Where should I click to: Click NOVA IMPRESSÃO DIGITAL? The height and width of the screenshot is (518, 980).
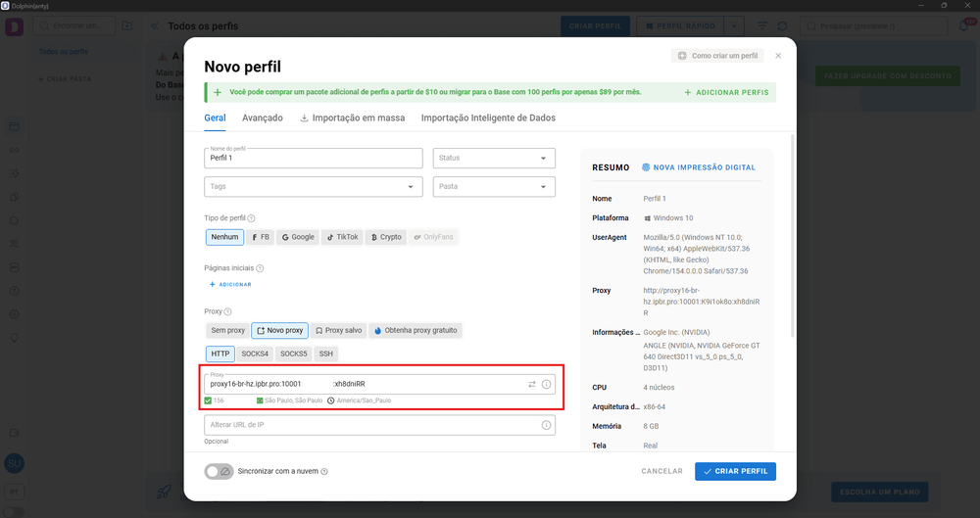699,167
